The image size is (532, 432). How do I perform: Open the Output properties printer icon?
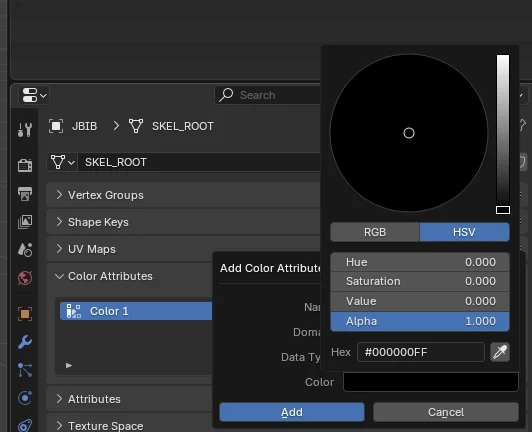[25, 194]
